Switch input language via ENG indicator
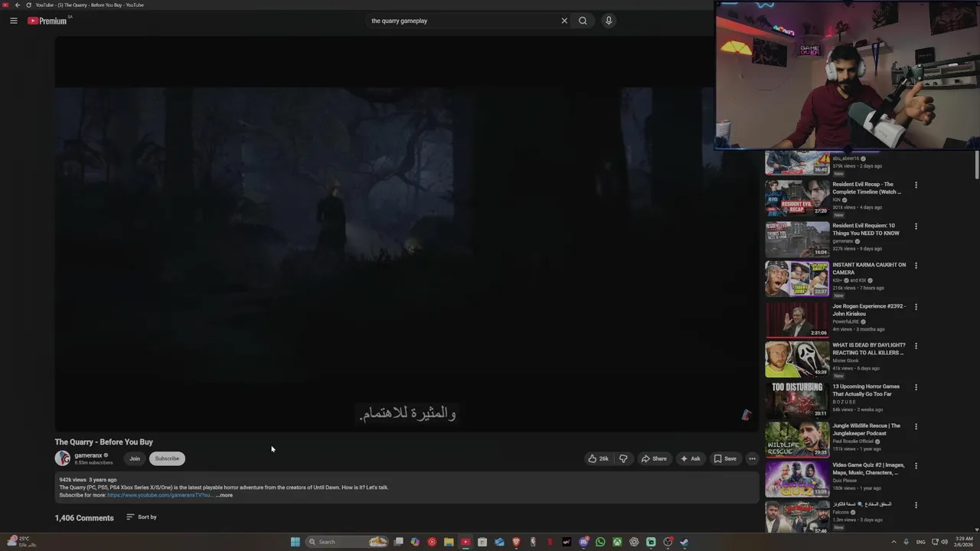Screen dimensions: 980x551 pyautogui.click(x=921, y=542)
